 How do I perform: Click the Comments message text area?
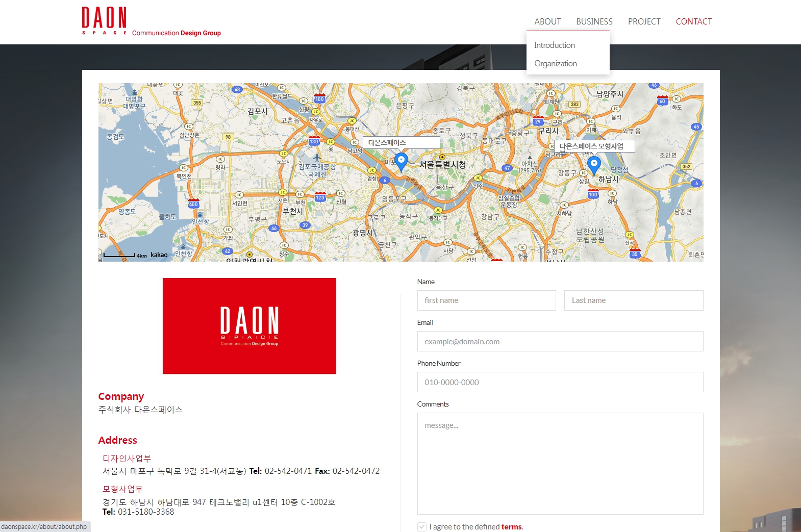pyautogui.click(x=560, y=463)
